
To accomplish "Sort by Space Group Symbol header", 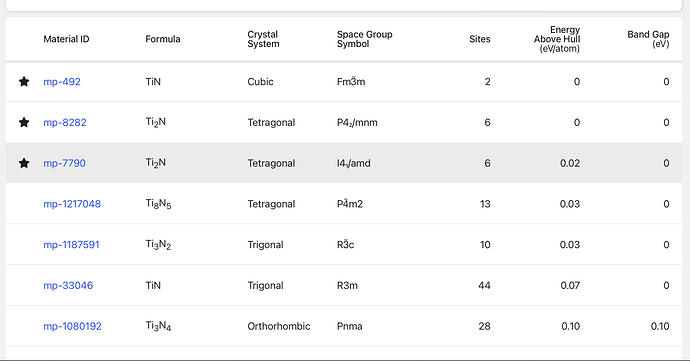I will click(364, 39).
